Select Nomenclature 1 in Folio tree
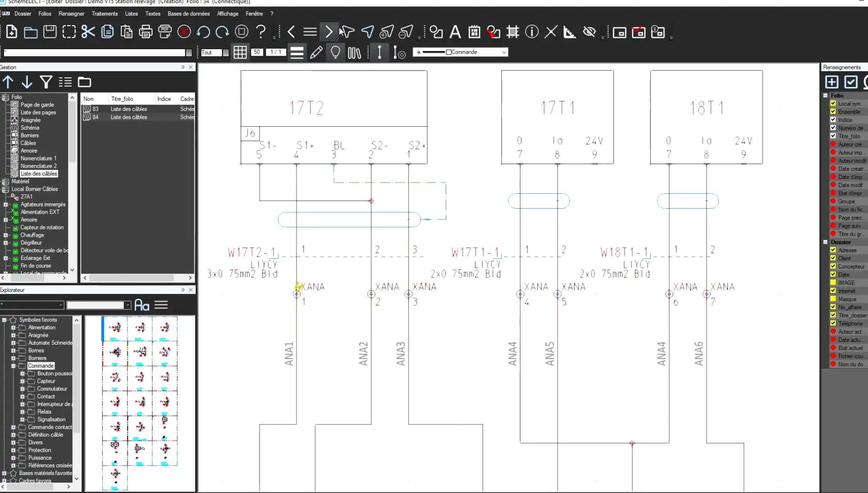This screenshot has width=868, height=493. (x=38, y=158)
